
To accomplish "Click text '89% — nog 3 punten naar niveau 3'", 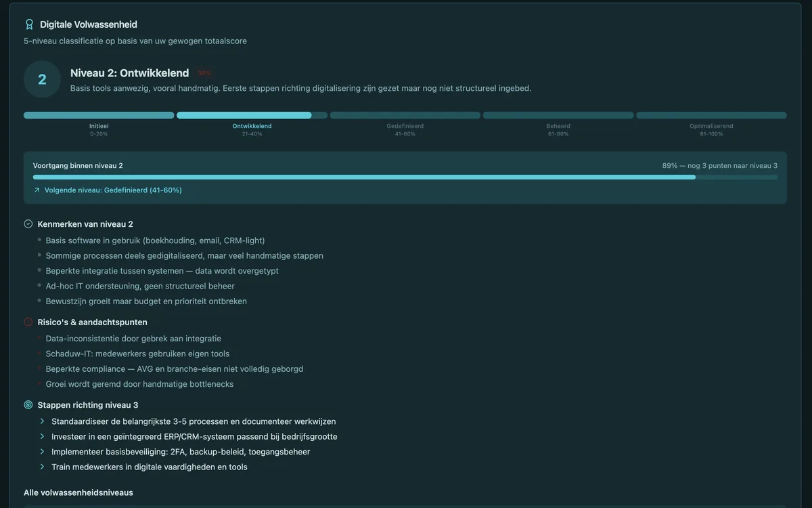I will click(720, 166).
